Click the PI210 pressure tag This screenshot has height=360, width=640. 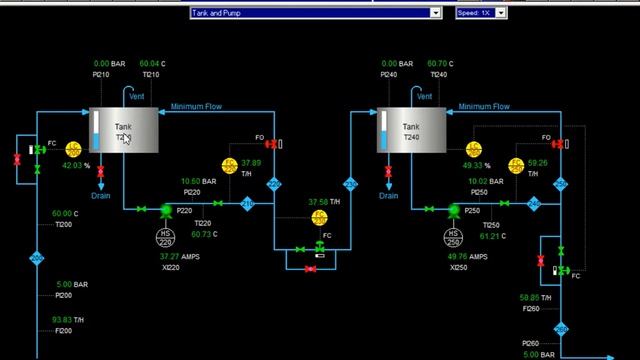pyautogui.click(x=101, y=75)
